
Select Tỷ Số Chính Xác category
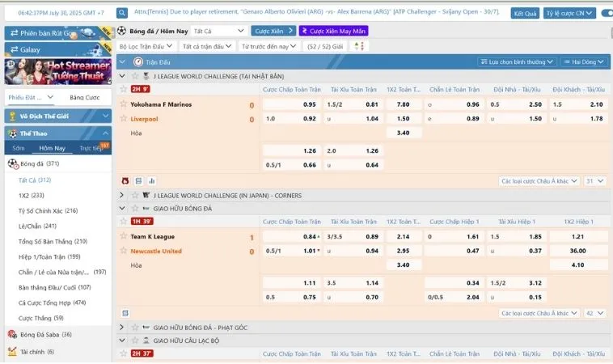48,211
